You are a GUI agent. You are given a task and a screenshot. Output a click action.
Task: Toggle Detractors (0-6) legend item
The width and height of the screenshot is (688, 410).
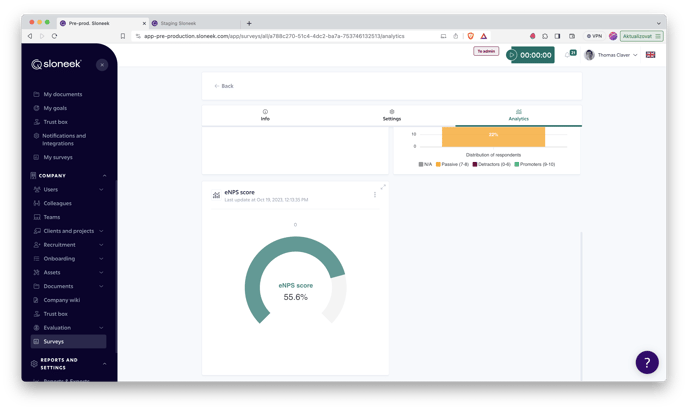(491, 164)
